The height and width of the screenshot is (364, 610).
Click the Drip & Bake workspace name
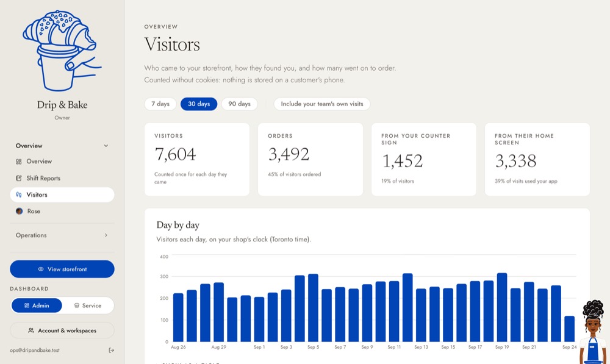point(62,105)
